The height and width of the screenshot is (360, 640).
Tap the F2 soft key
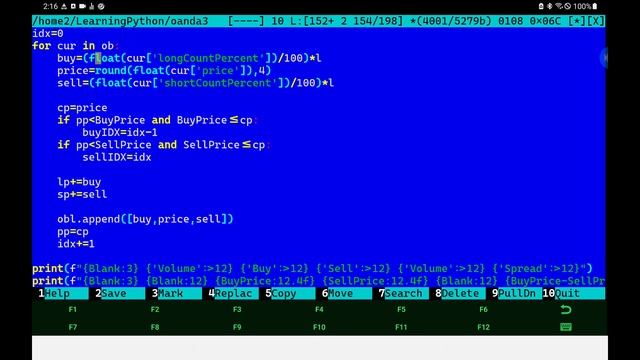(155, 309)
